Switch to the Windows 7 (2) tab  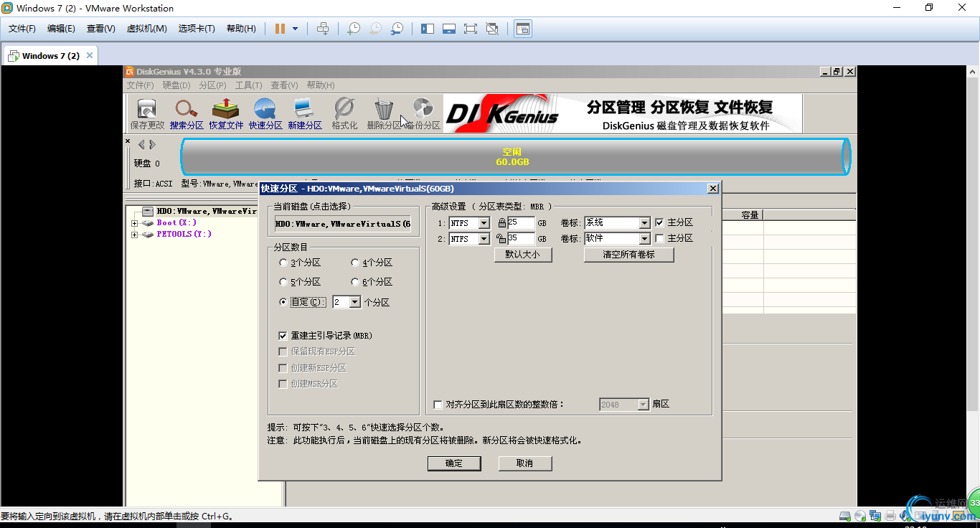(x=49, y=56)
